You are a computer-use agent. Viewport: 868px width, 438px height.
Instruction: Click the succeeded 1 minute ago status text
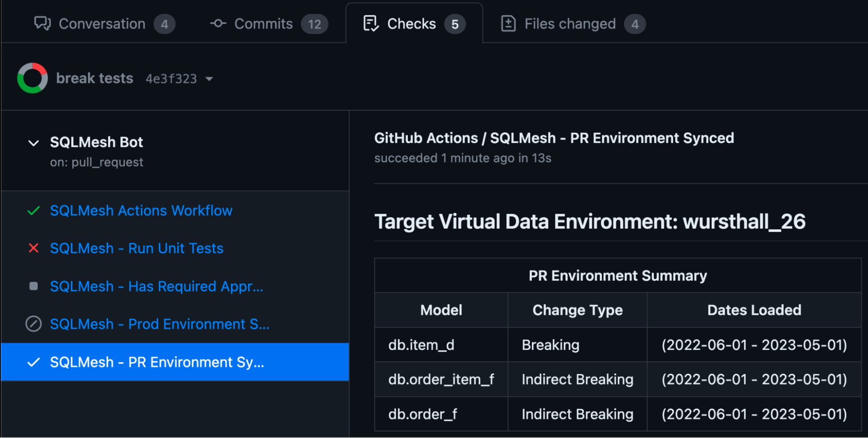point(463,158)
